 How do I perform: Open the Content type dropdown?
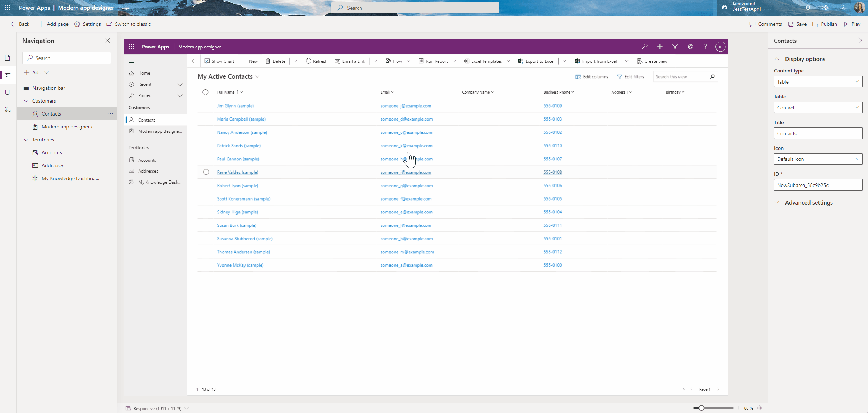[818, 81]
